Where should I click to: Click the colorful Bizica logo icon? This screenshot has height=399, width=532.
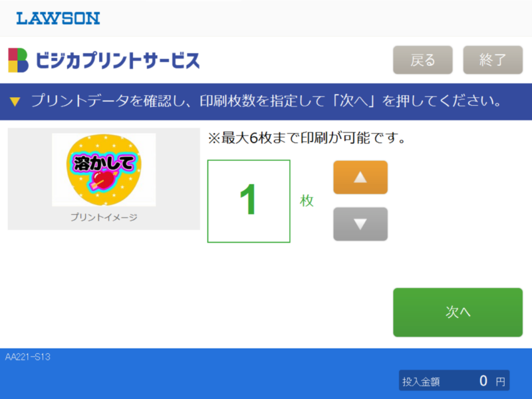(18, 60)
